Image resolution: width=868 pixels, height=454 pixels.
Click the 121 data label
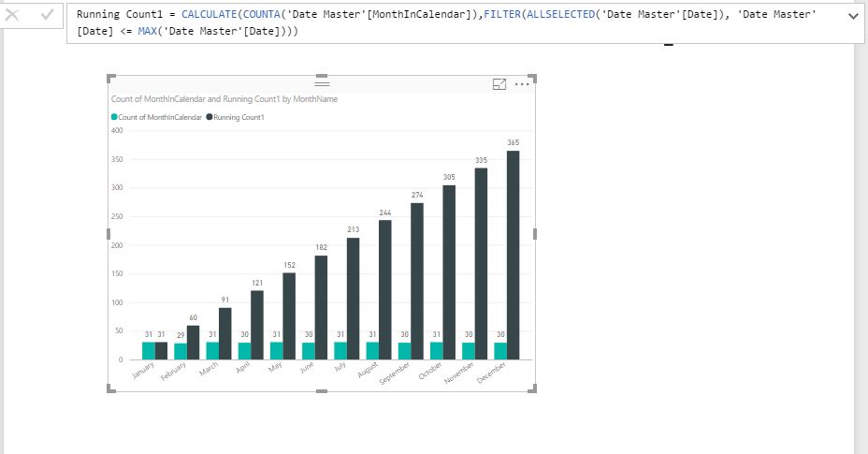pos(257,283)
